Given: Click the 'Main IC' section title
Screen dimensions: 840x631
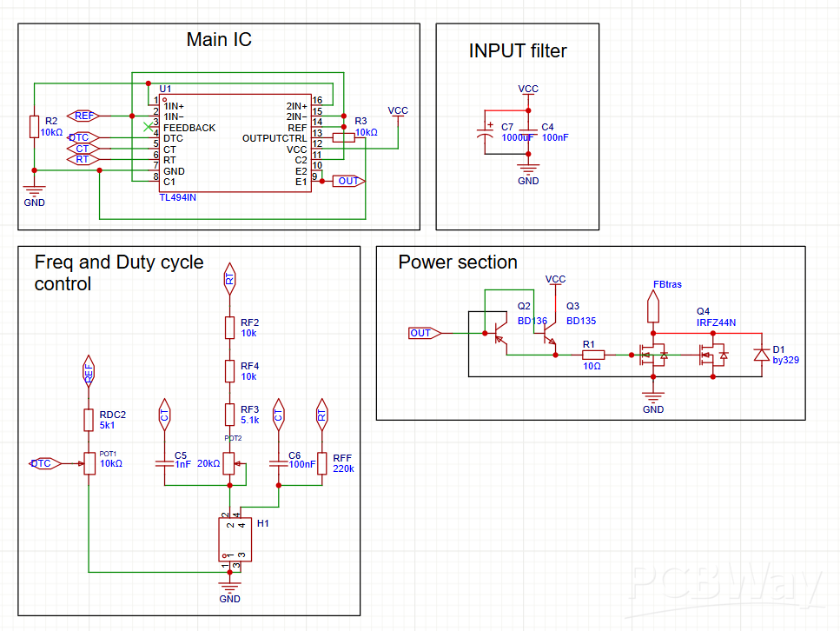Looking at the screenshot, I should [219, 40].
